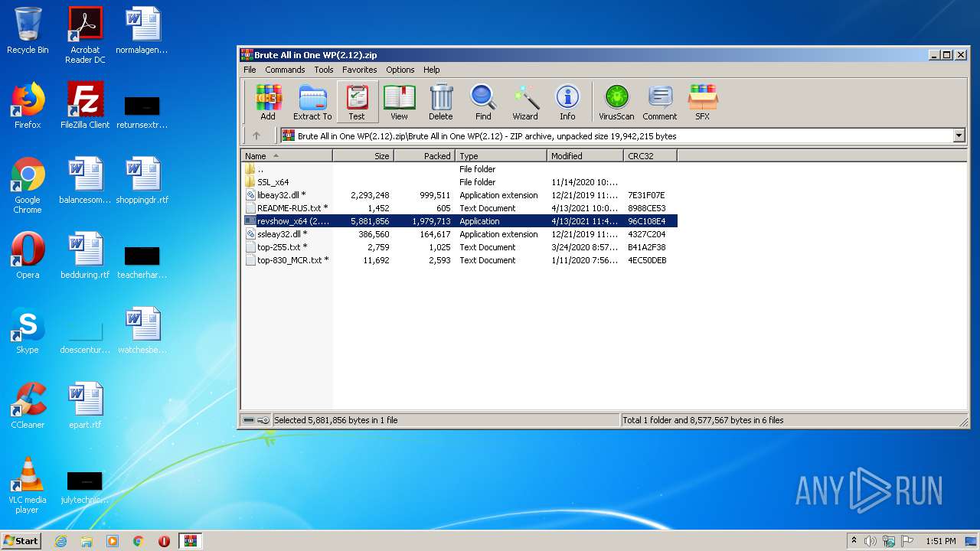This screenshot has width=980, height=551.
Task: Open the Favorites menu
Action: point(359,70)
